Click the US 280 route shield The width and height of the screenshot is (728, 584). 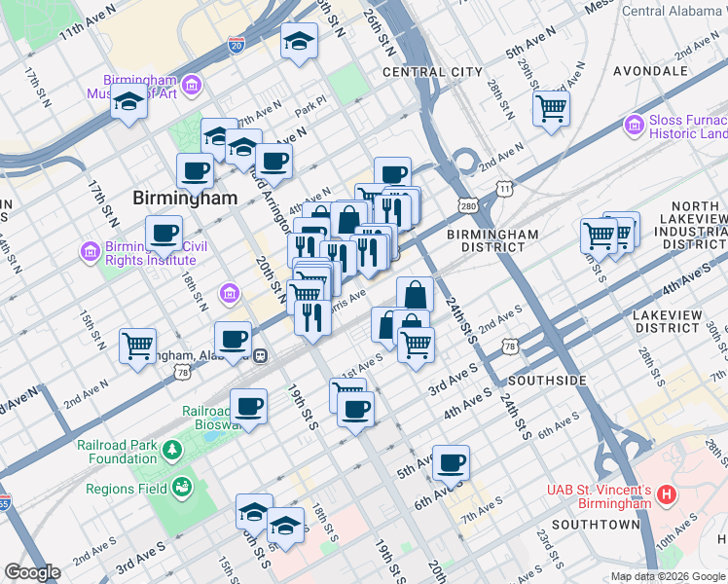pos(468,206)
